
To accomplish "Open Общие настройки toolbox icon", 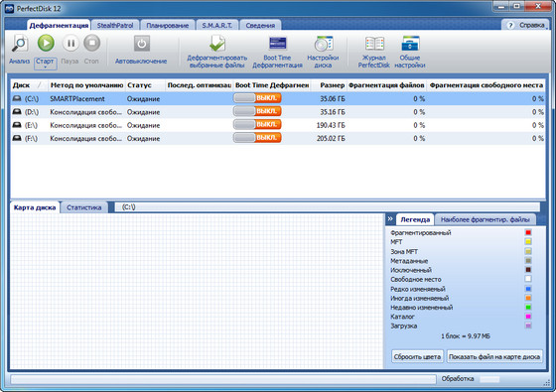I will coord(410,44).
